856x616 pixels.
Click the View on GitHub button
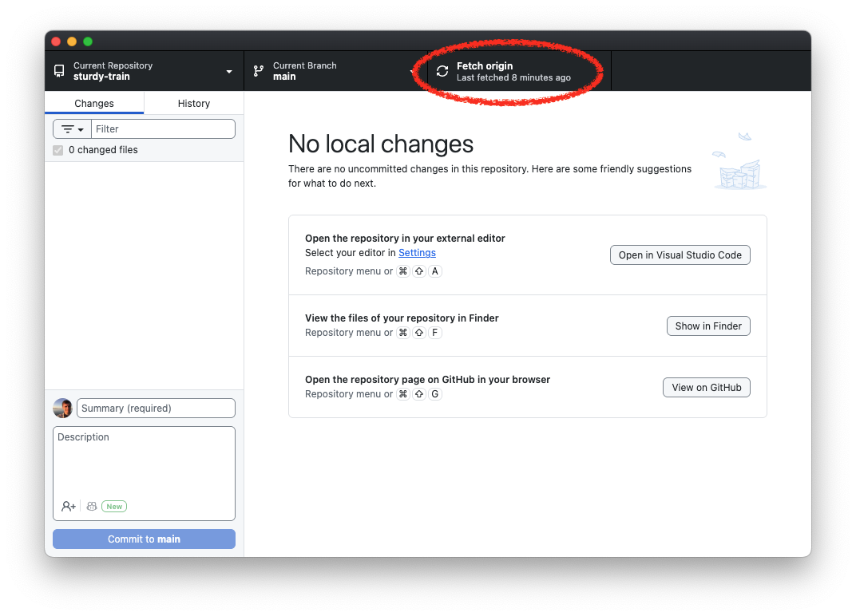coord(707,387)
